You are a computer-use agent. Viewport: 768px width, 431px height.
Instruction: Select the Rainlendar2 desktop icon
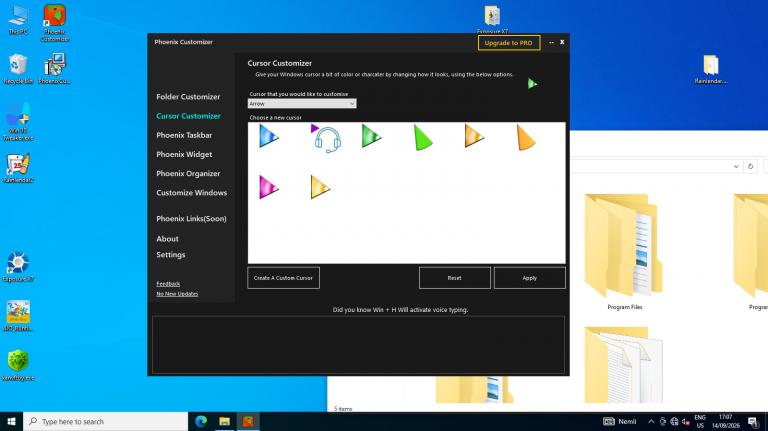click(x=18, y=168)
